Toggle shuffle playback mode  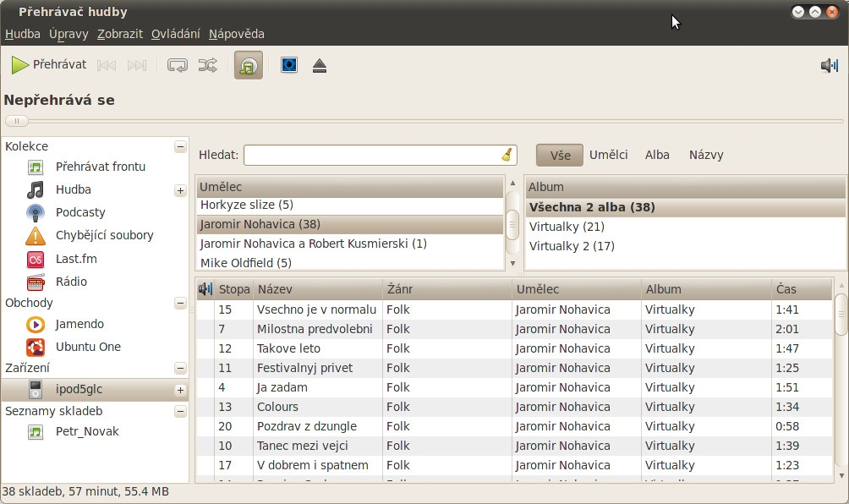pyautogui.click(x=207, y=65)
